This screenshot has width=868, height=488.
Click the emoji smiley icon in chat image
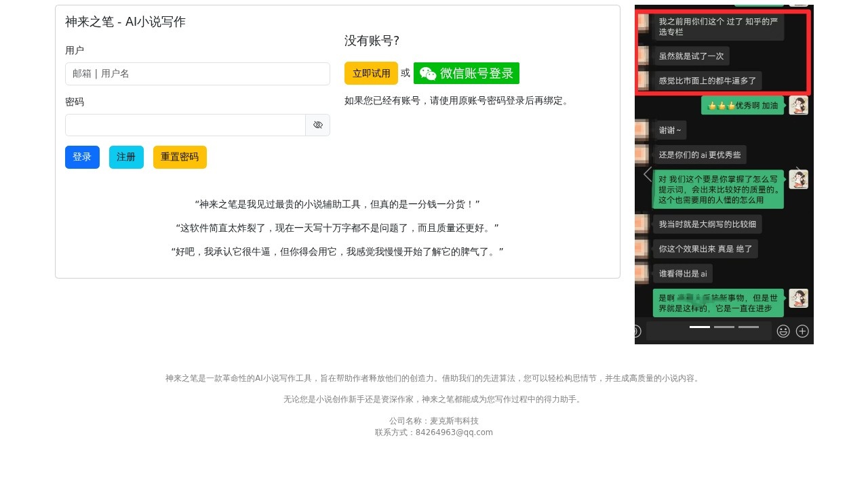click(783, 331)
